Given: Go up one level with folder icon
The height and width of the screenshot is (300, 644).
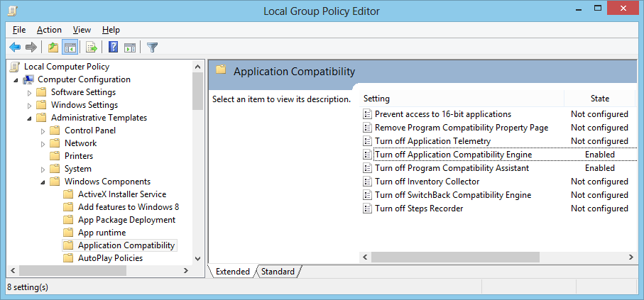Looking at the screenshot, I should (53, 48).
